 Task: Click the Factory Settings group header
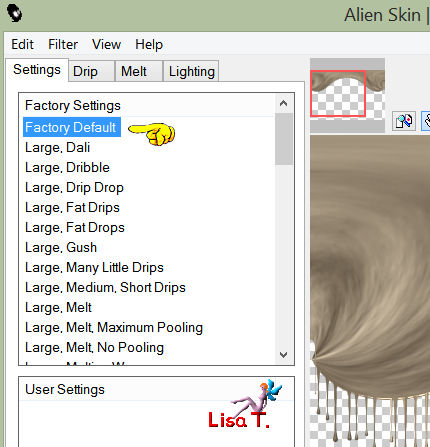pos(73,105)
